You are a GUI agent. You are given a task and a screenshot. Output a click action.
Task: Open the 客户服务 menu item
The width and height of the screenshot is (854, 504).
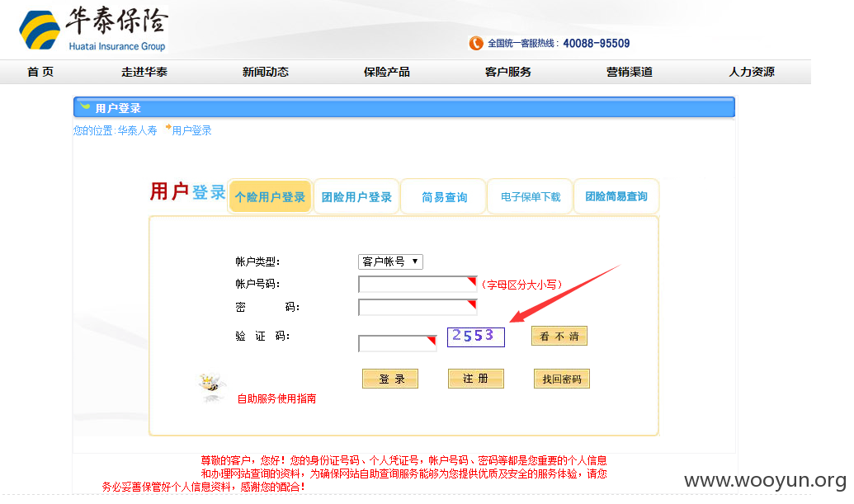[507, 72]
